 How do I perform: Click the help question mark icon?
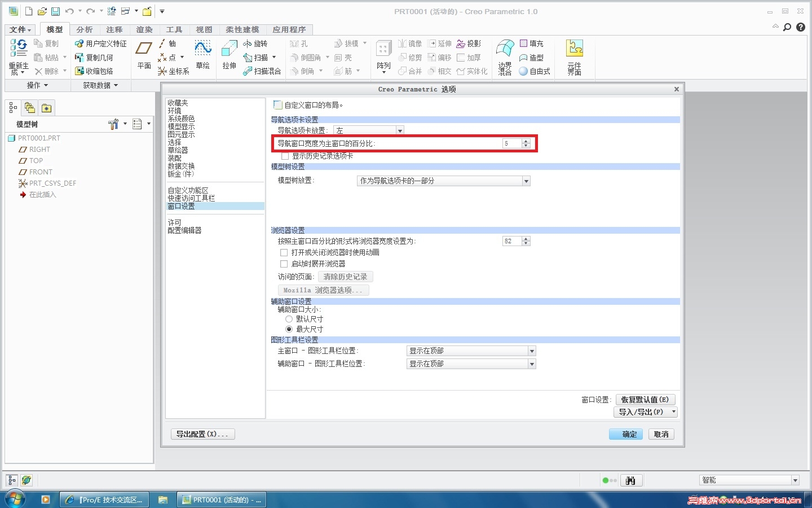click(801, 27)
